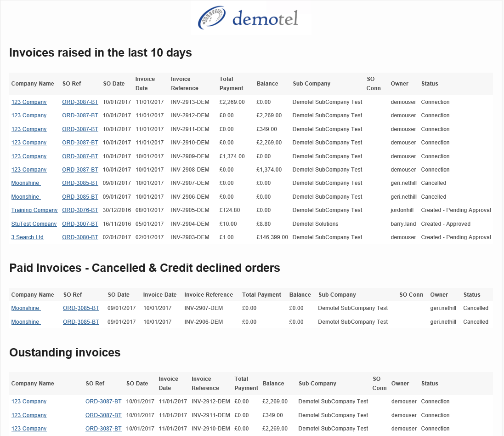Click the 'Demotel Solutions' sub company cell
This screenshot has width=504, height=436.
315,224
